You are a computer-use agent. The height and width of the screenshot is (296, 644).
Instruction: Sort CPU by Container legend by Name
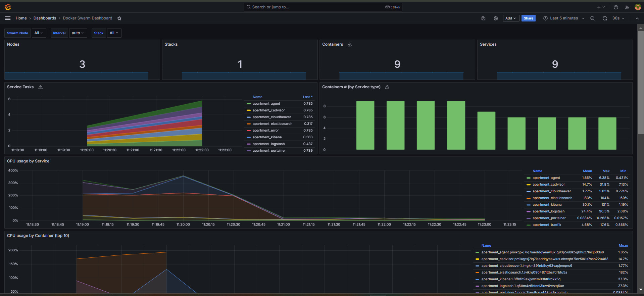click(x=486, y=246)
